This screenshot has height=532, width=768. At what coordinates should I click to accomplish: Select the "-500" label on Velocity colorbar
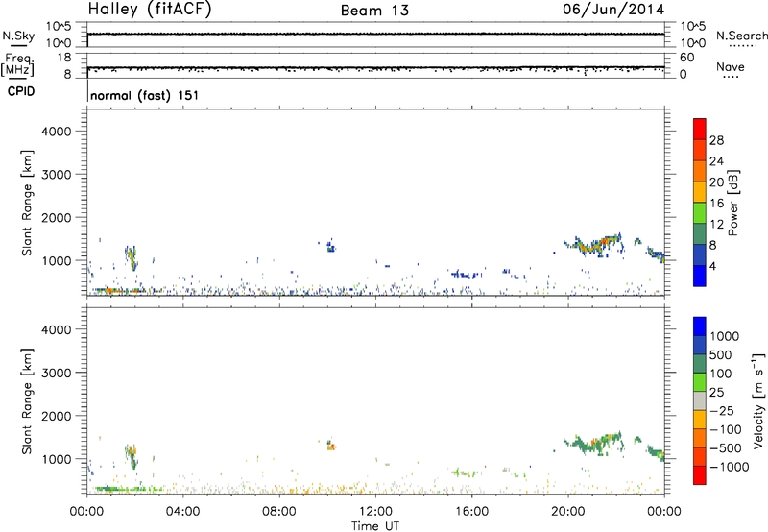tap(726, 448)
